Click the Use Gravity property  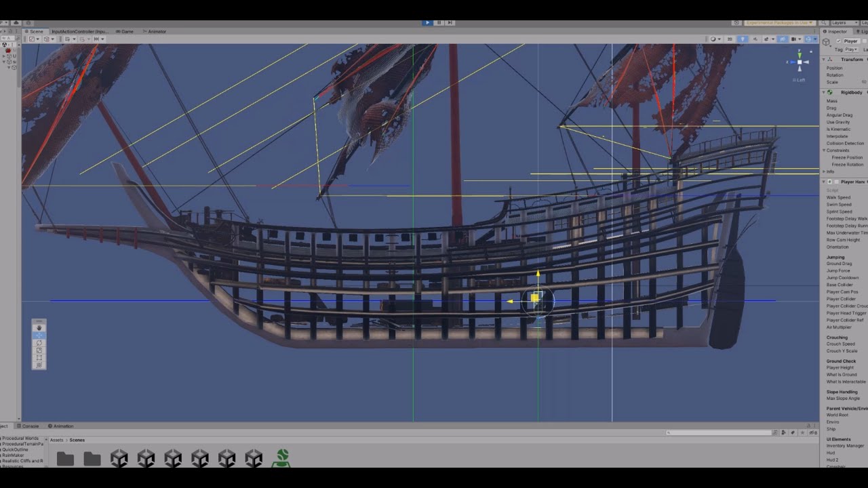click(838, 122)
